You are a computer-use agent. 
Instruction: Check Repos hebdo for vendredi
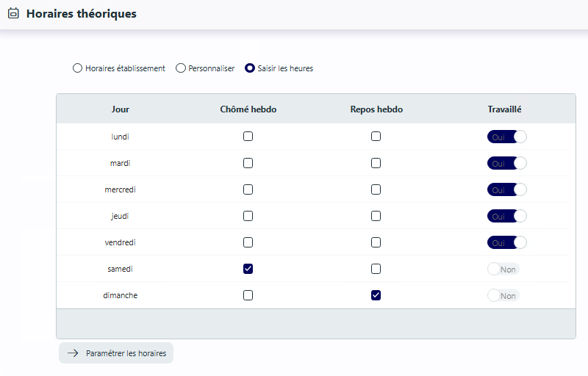[x=376, y=242]
